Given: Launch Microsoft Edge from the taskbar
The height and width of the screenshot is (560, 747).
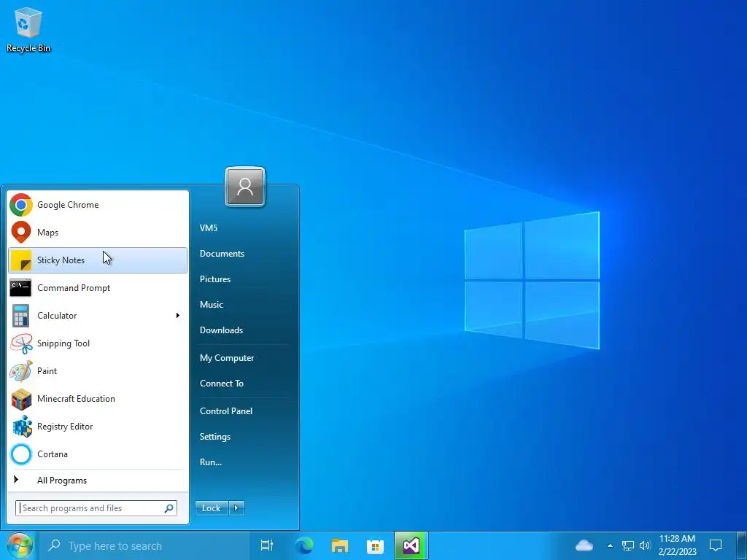Looking at the screenshot, I should coord(304,545).
